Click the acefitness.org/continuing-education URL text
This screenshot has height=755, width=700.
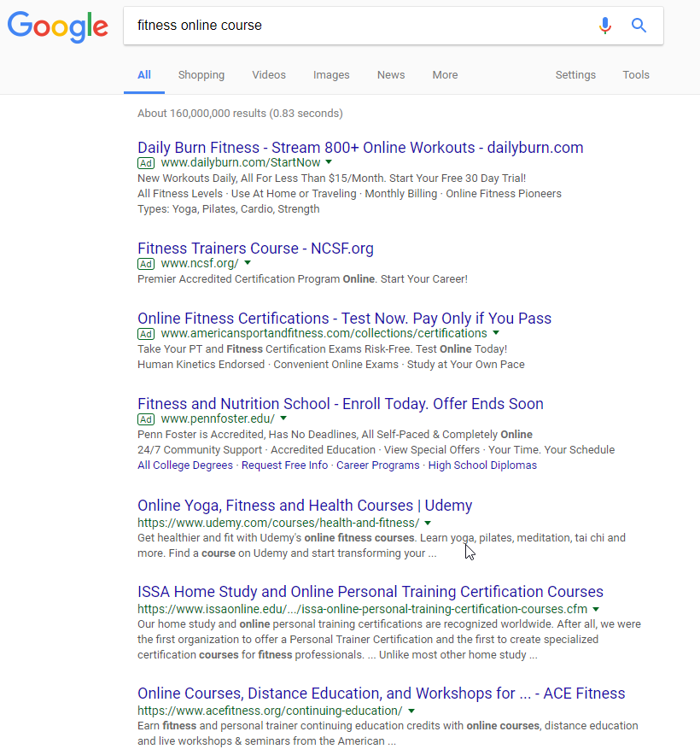[270, 711]
